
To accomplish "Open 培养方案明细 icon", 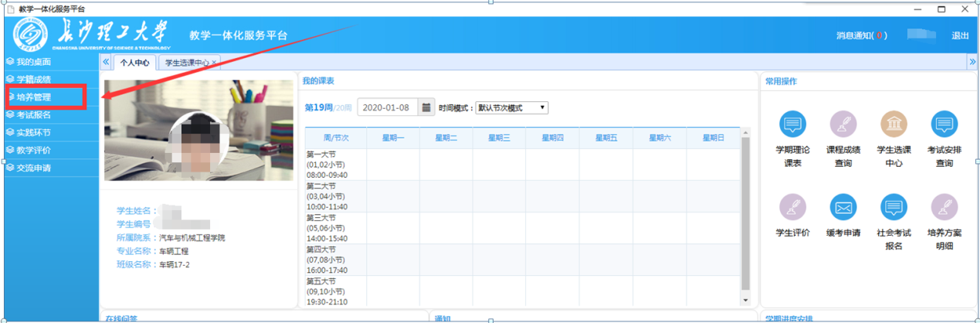I will tap(944, 207).
